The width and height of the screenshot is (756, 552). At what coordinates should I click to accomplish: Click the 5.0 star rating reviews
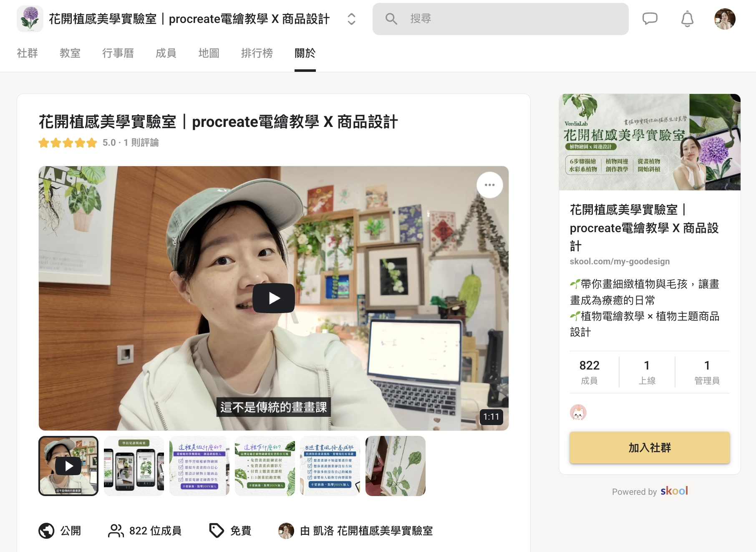tap(98, 143)
